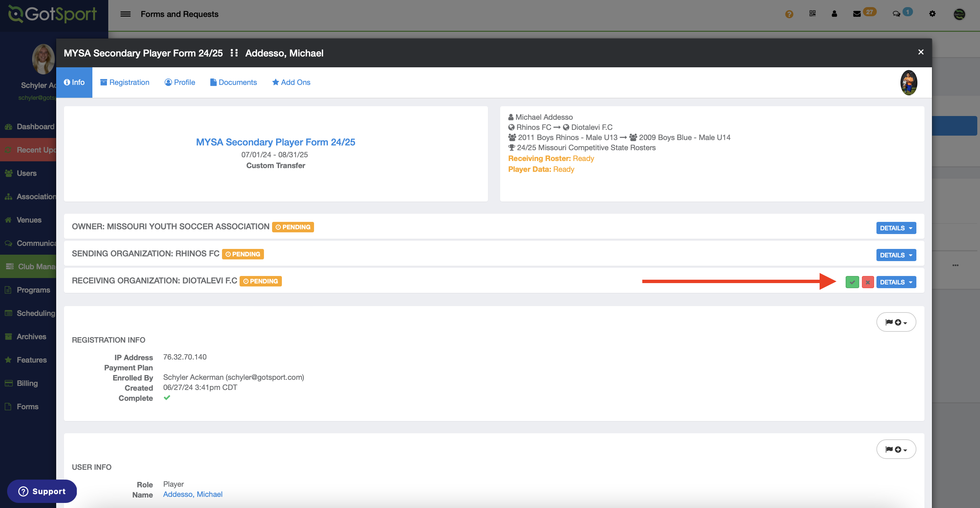Open flag dropdown in User Info section
The height and width of the screenshot is (508, 980).
coord(896,449)
